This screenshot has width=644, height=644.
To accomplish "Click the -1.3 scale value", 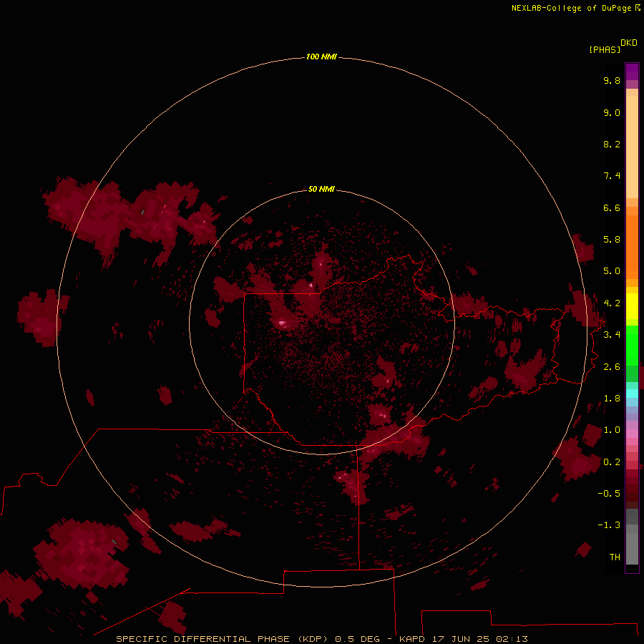I will click(609, 525).
